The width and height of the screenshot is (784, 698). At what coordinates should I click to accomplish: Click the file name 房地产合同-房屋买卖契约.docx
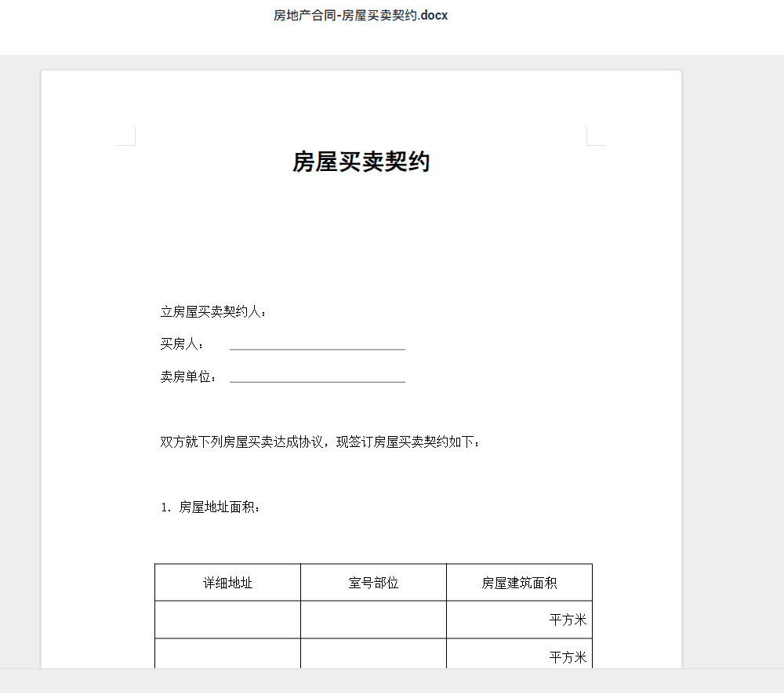pos(361,16)
